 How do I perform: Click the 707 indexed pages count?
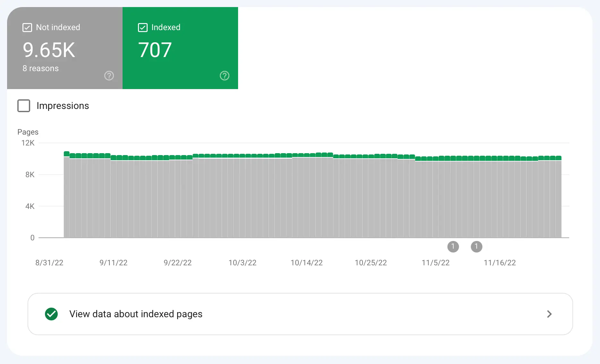[x=155, y=50]
